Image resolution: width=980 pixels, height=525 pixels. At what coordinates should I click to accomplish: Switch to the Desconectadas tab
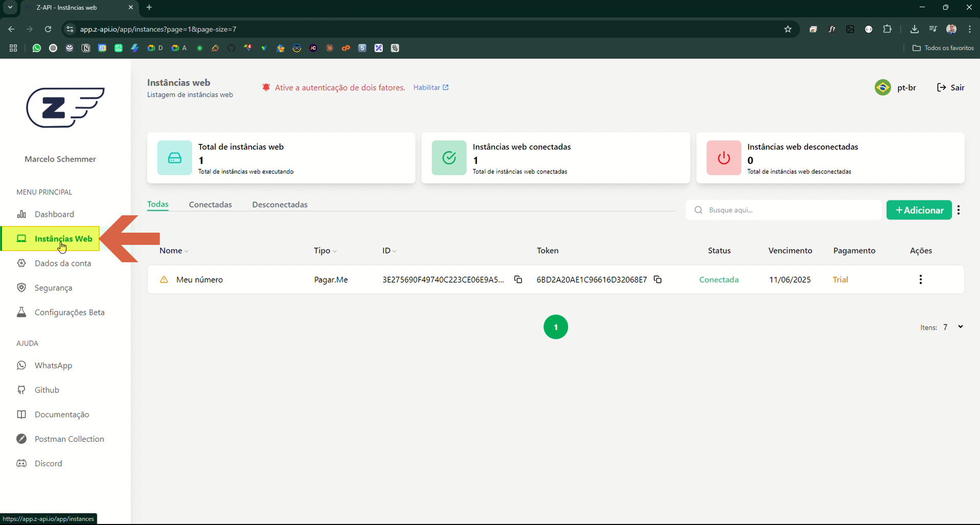(x=280, y=205)
